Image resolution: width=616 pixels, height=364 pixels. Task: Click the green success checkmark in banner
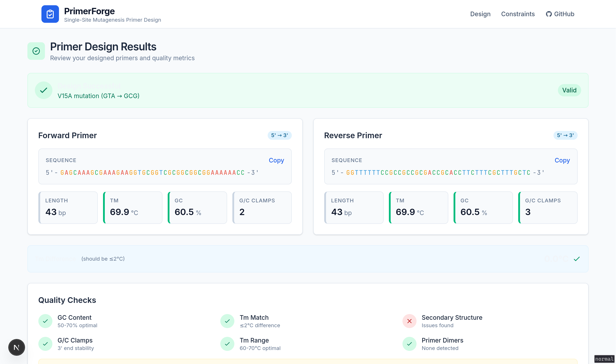click(x=43, y=90)
